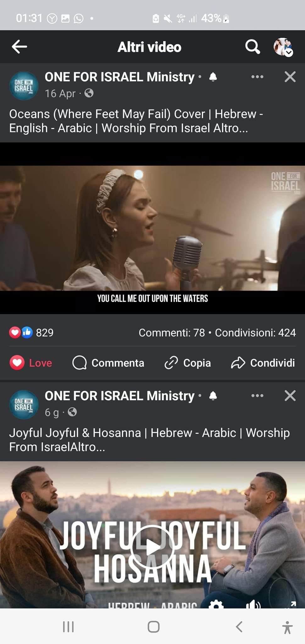Open three-dots menu on Joyful Joyful post
Image resolution: width=305 pixels, height=644 pixels.
coord(257,396)
